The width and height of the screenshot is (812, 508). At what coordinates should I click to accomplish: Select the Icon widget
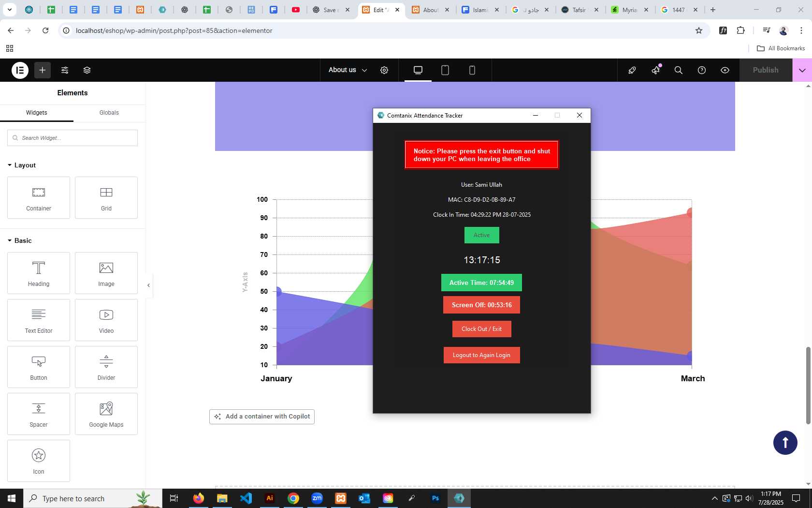click(39, 461)
